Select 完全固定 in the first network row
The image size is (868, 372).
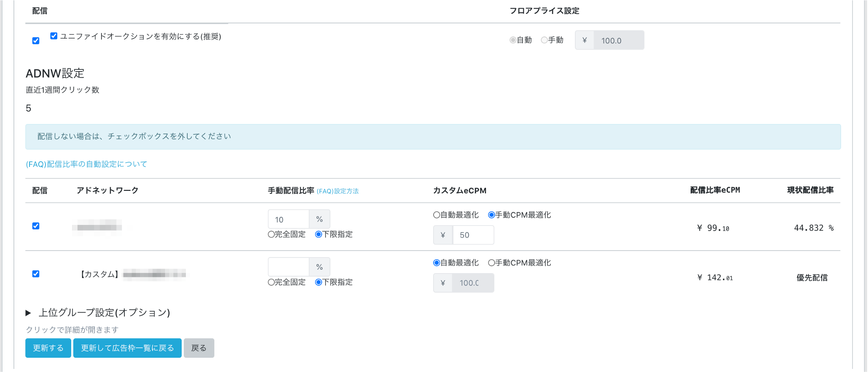point(271,235)
